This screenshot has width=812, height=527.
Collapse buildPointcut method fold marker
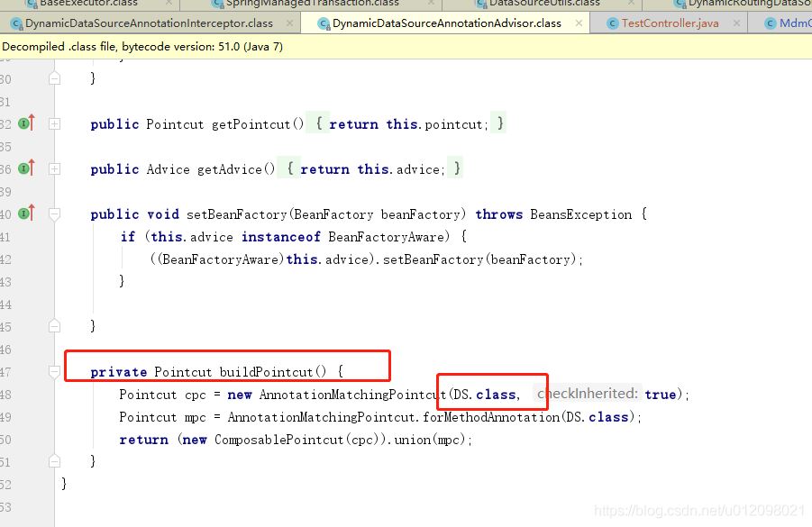tap(54, 372)
